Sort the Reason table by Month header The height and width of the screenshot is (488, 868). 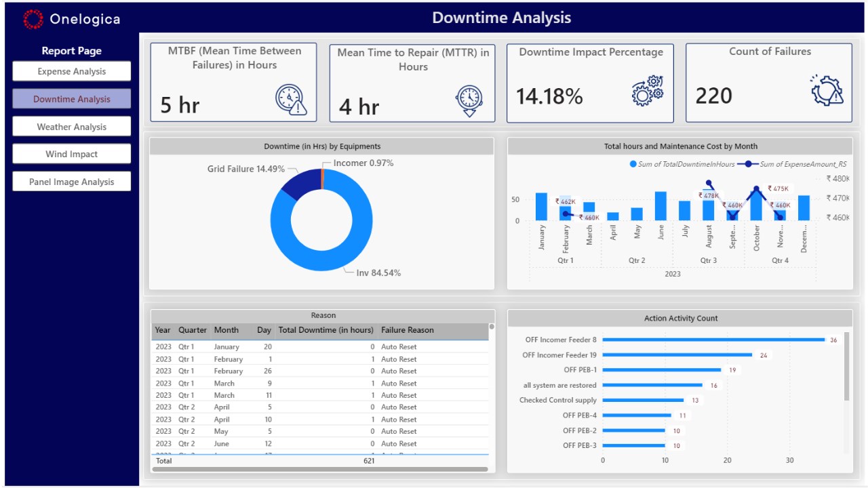tap(226, 330)
